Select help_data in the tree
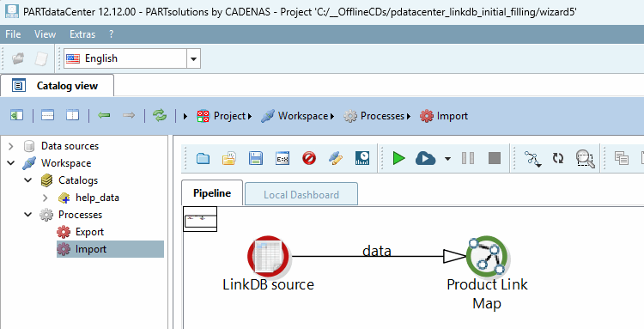The height and width of the screenshot is (329, 644). click(97, 198)
